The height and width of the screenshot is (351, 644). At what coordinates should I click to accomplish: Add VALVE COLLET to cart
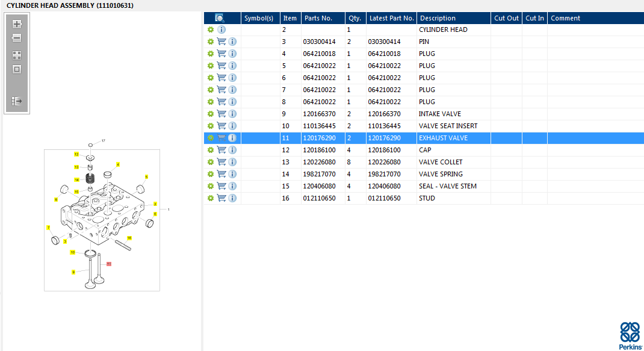click(221, 162)
